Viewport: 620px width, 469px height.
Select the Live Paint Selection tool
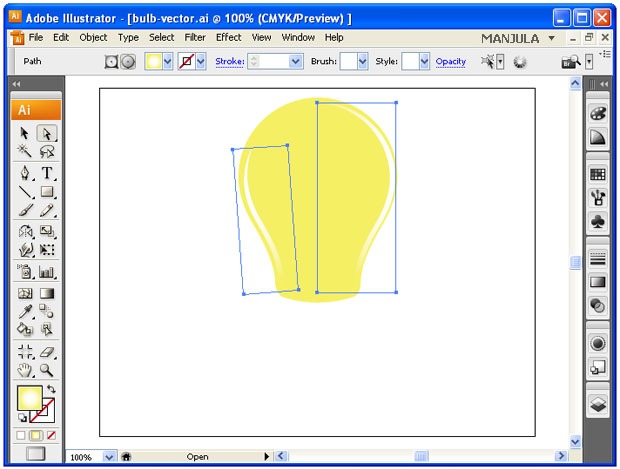(x=47, y=329)
